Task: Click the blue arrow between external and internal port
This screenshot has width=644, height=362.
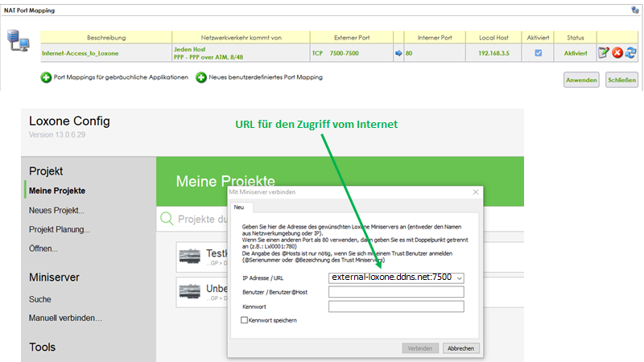Action: (398, 53)
